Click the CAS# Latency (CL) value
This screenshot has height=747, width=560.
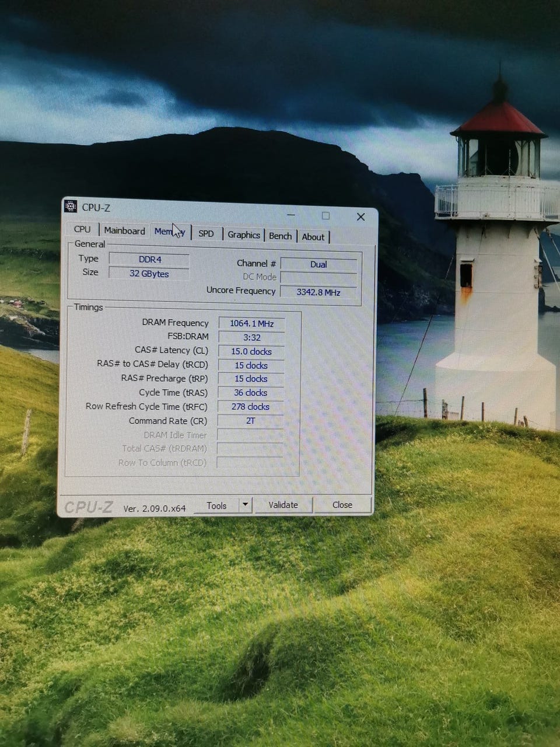click(x=251, y=351)
